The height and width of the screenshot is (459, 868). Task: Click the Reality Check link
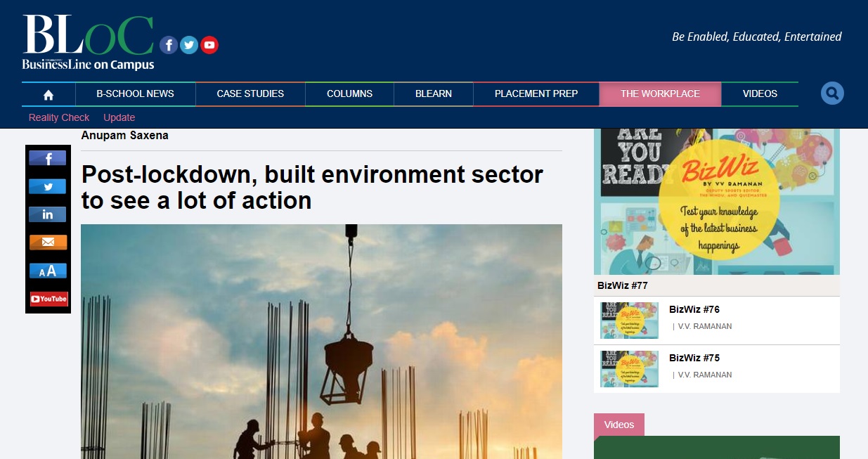58,117
